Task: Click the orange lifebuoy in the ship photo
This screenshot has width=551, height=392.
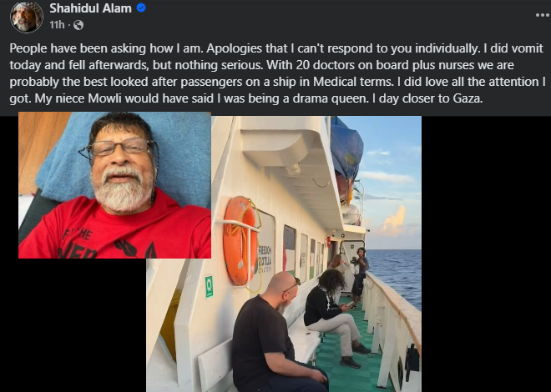Action: pyautogui.click(x=240, y=241)
